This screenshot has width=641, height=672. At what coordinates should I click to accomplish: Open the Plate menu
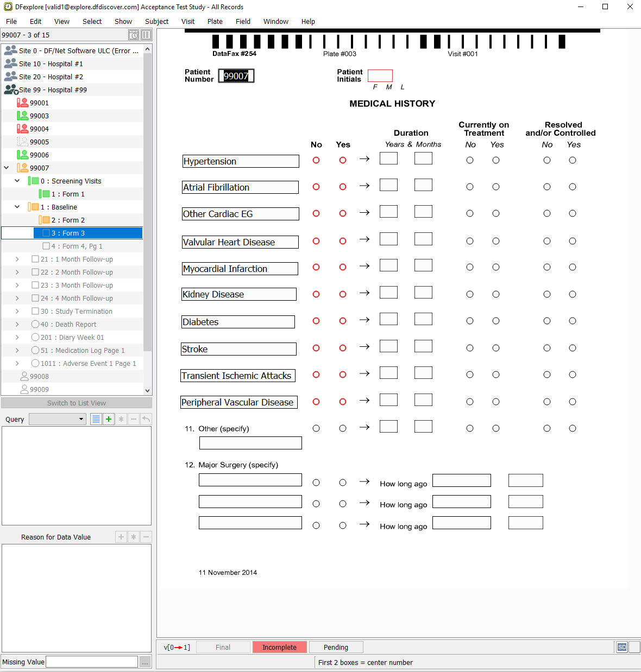coord(215,22)
